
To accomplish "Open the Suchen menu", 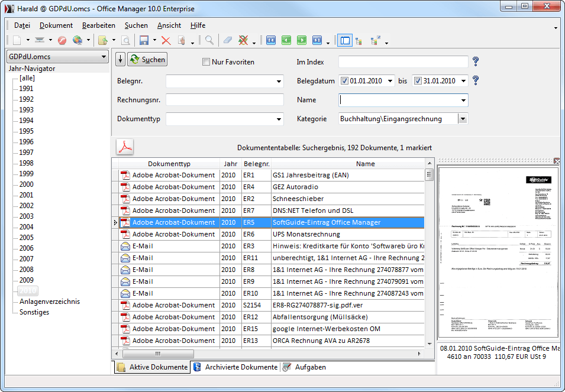I will [x=136, y=25].
